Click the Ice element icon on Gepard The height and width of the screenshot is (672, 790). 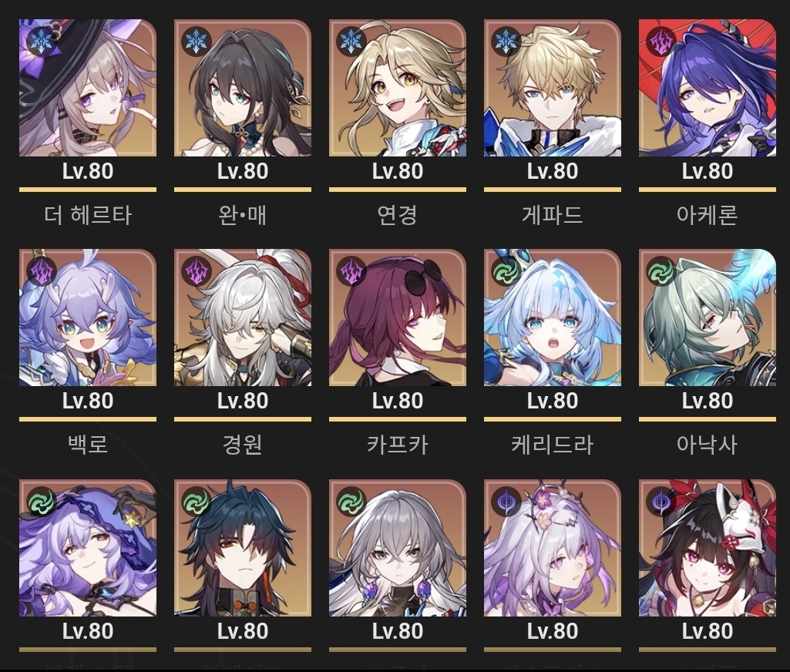click(506, 41)
